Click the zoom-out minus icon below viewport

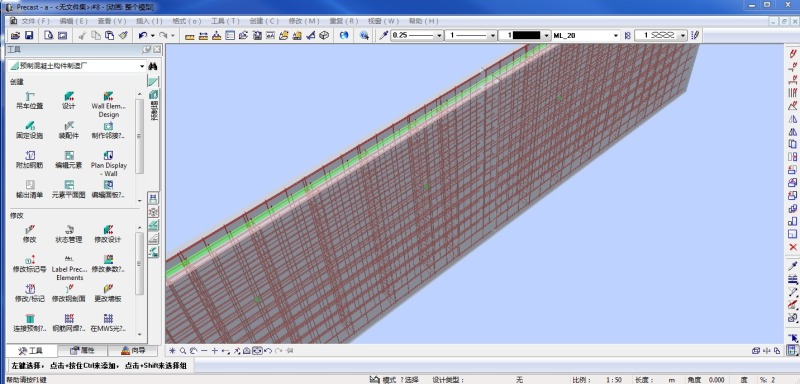[x=204, y=351]
